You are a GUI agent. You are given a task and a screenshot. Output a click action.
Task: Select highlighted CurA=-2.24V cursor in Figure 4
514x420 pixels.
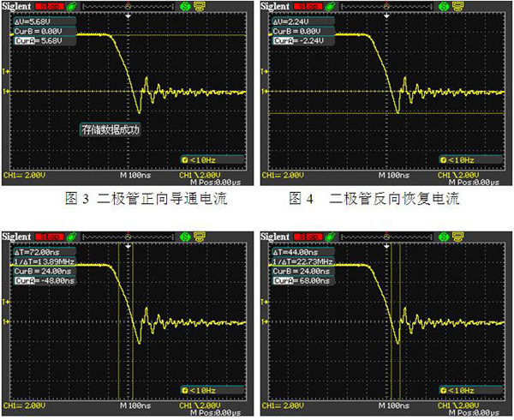click(299, 40)
